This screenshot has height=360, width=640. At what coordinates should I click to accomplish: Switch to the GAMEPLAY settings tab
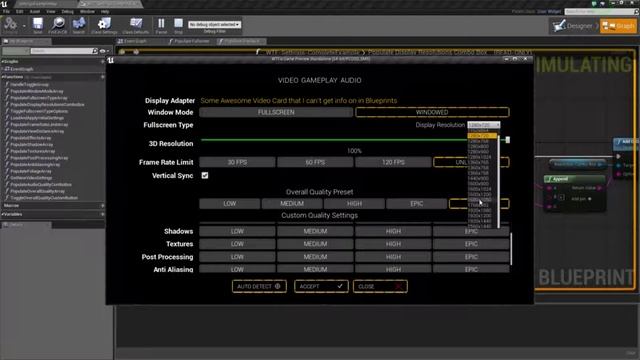coord(320,80)
